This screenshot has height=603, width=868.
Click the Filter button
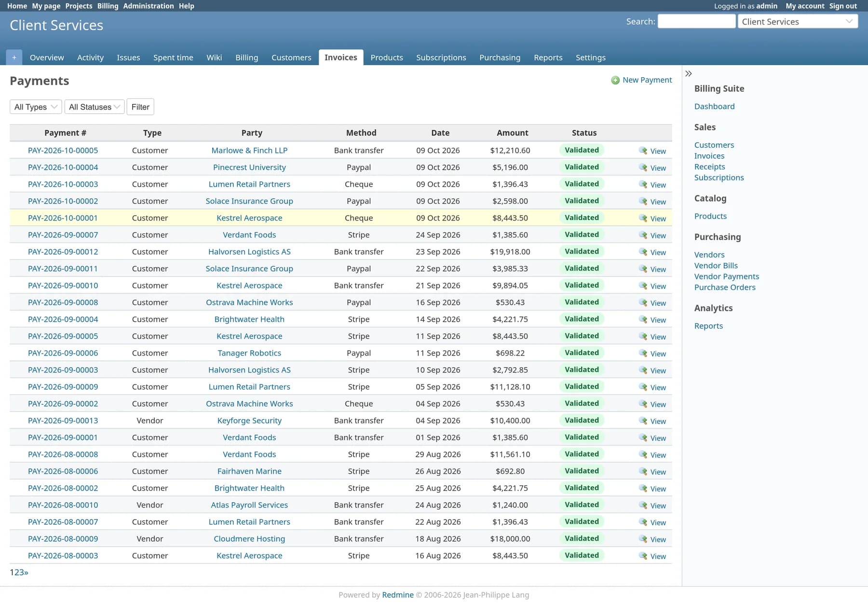pyautogui.click(x=140, y=107)
